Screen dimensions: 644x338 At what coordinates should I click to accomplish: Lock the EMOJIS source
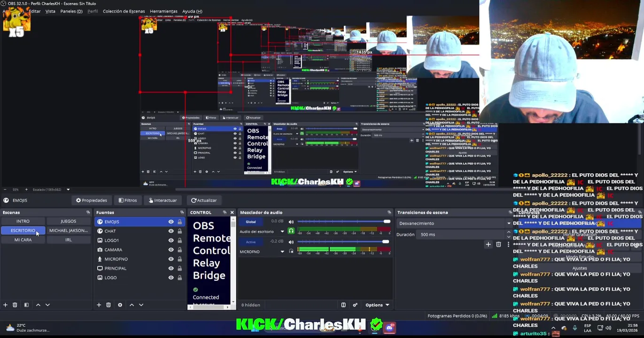(179, 222)
